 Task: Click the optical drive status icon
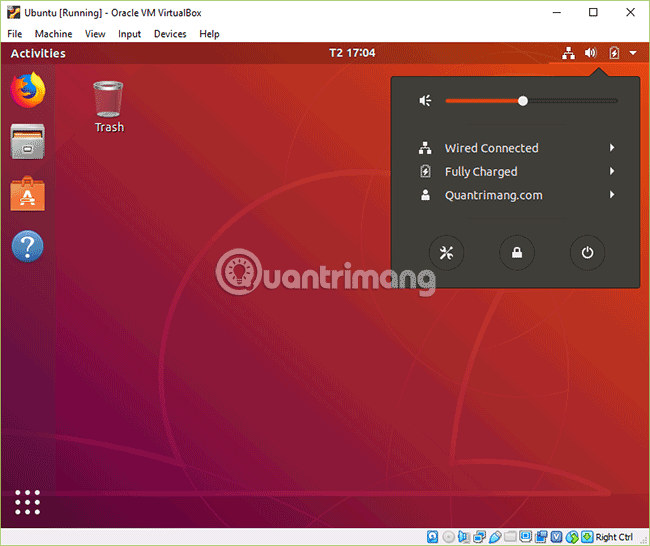coord(449,537)
